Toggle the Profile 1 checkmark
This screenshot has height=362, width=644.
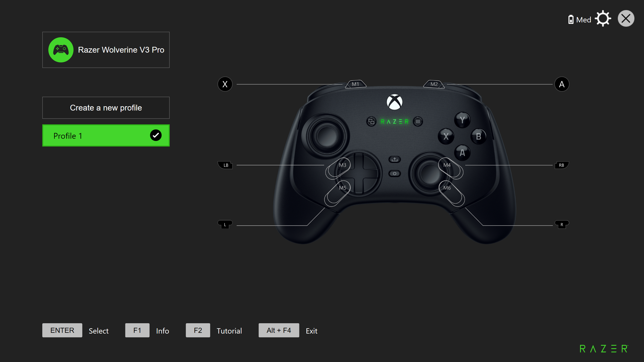156,135
